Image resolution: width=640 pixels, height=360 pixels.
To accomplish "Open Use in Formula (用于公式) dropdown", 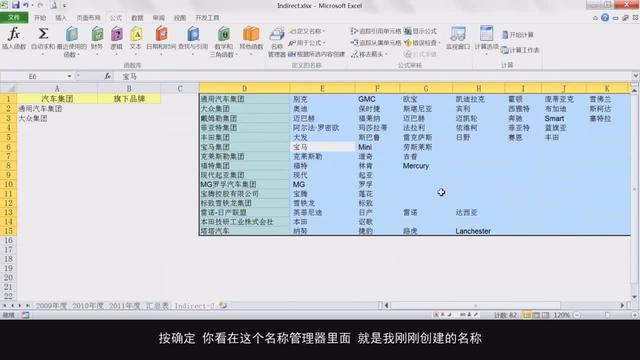I will click(x=307, y=42).
